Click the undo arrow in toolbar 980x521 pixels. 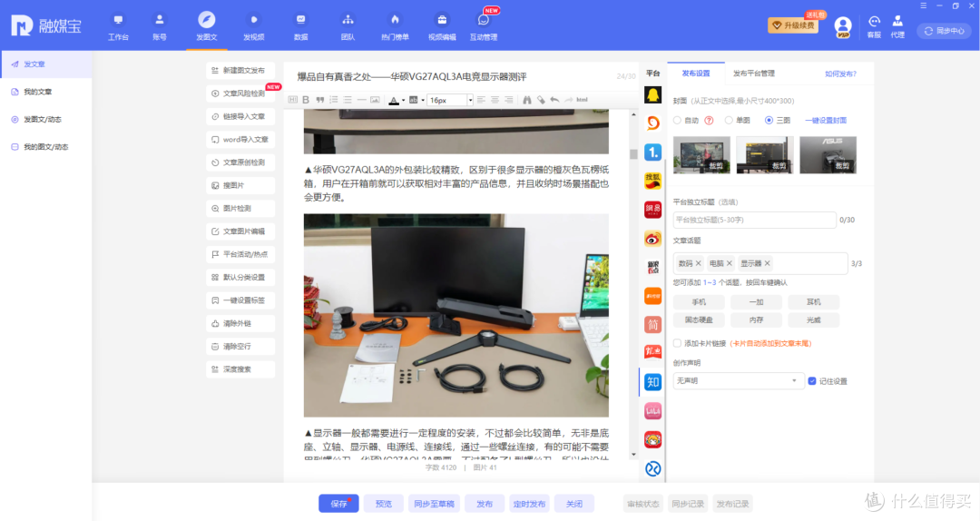click(x=554, y=100)
